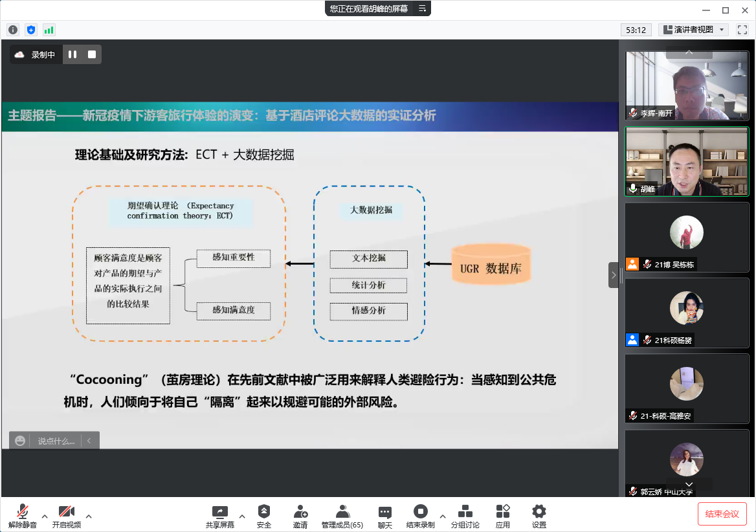756x532 pixels.
Task: Toggle 开启视频 camera button
Action: click(67, 516)
